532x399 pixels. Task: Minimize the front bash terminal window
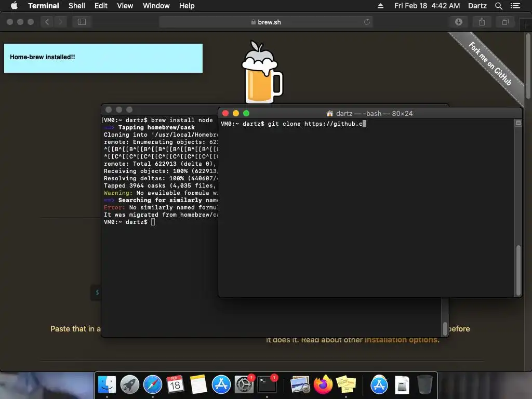(236, 113)
